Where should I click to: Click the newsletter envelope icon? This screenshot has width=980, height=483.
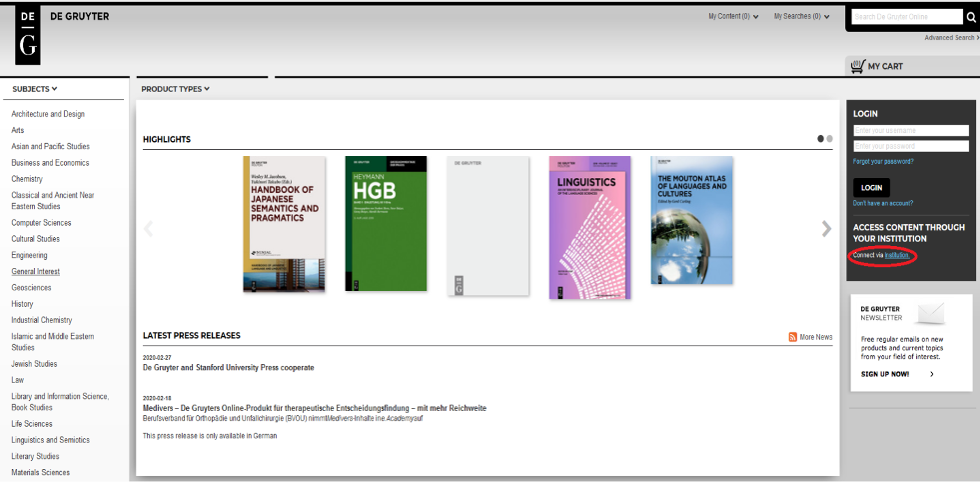(x=932, y=313)
